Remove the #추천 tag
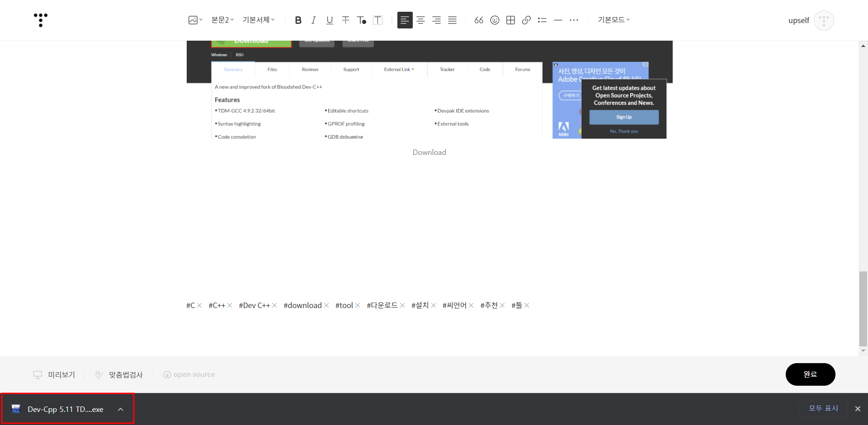Image resolution: width=868 pixels, height=425 pixels. pyautogui.click(x=502, y=305)
